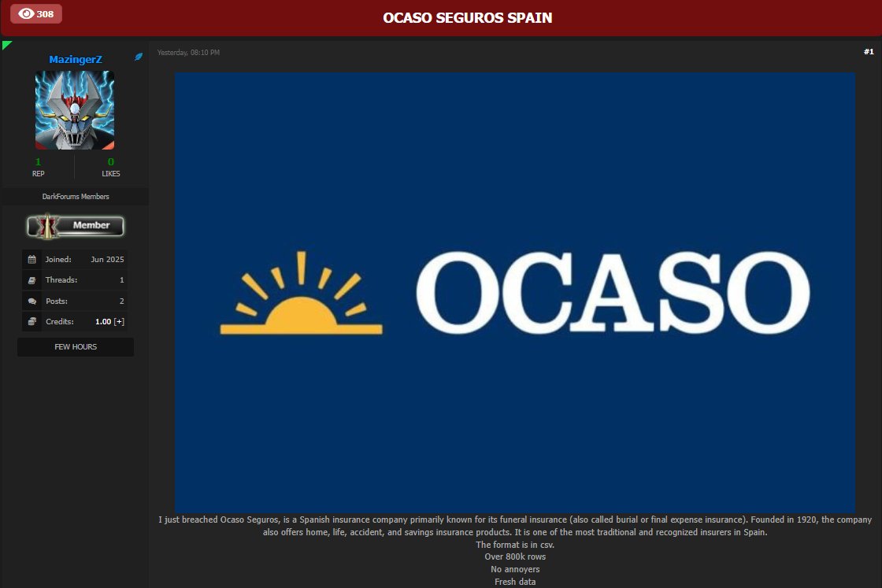Click the eye views icon showing 308

[27, 13]
